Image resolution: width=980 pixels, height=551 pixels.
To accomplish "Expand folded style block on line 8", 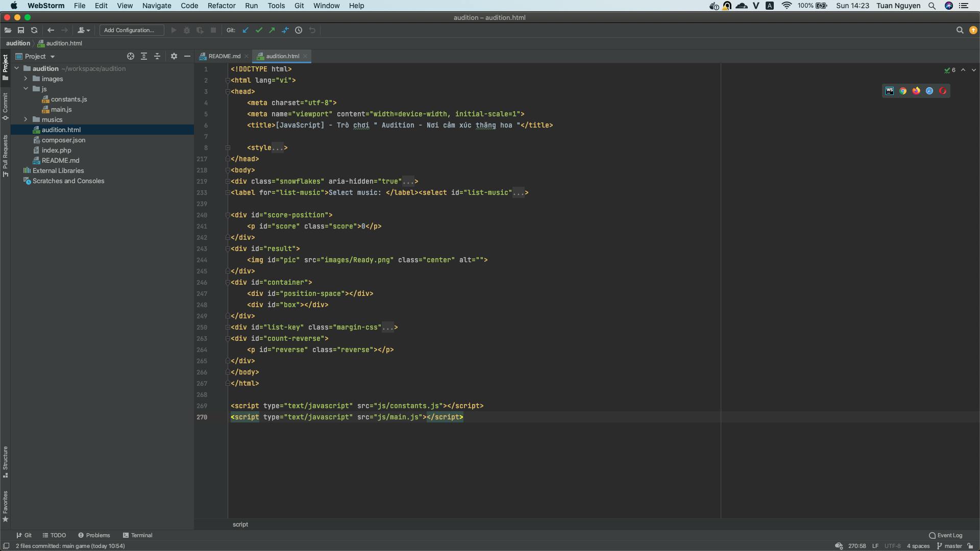I will pos(228,147).
